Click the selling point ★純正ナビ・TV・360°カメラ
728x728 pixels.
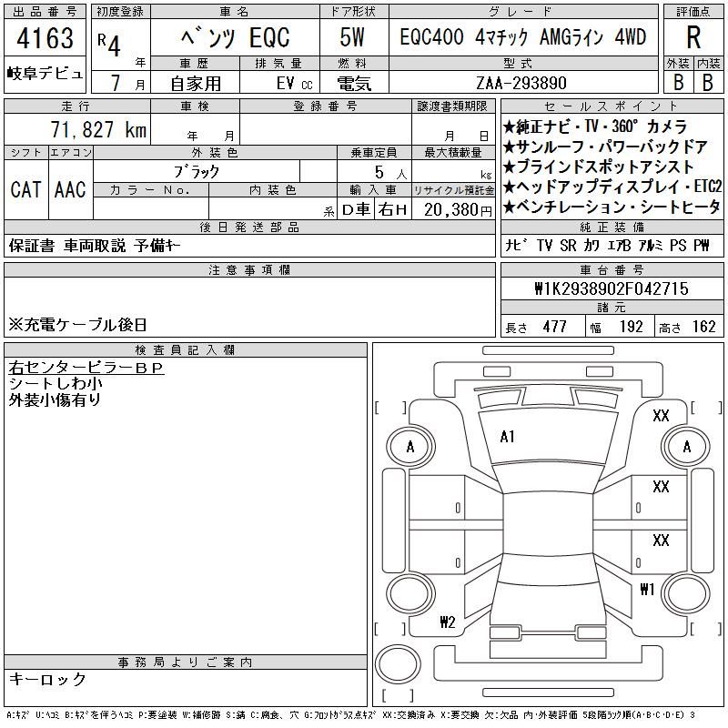click(x=595, y=126)
